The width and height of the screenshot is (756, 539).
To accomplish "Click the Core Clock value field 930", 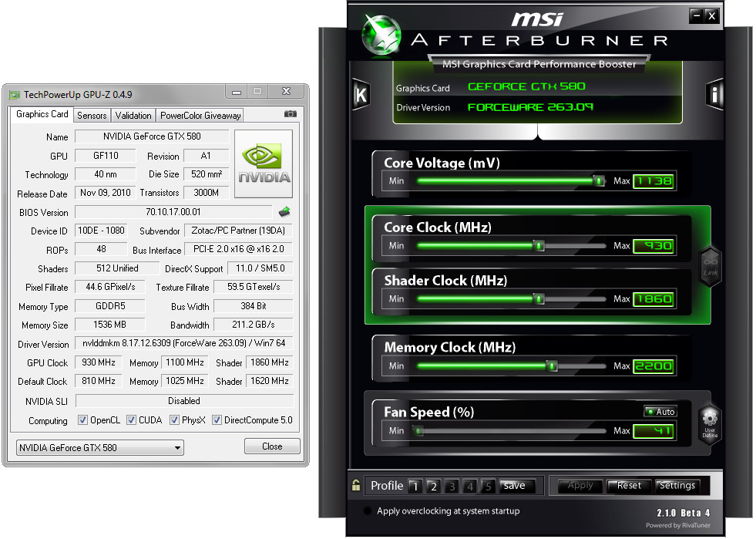I will [654, 246].
